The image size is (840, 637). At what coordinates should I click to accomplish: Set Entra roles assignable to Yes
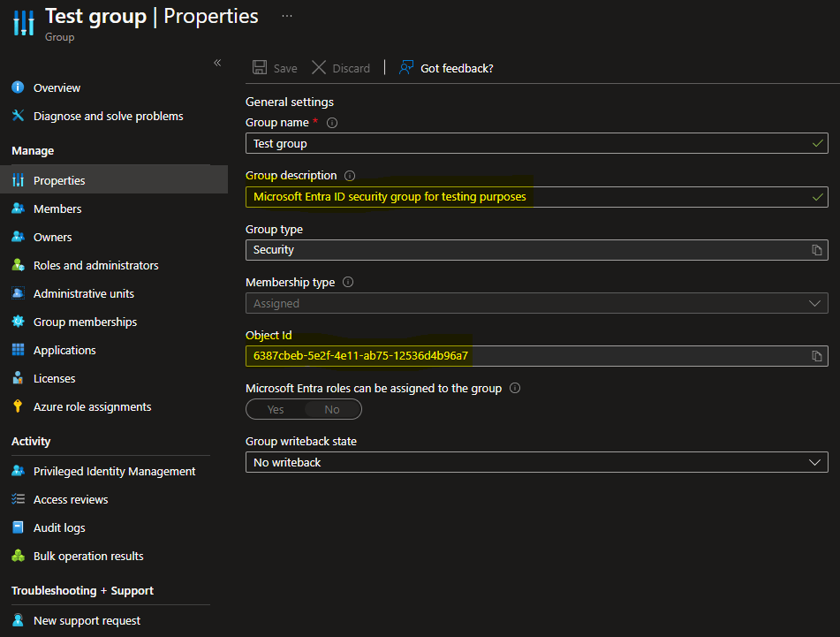coord(276,409)
